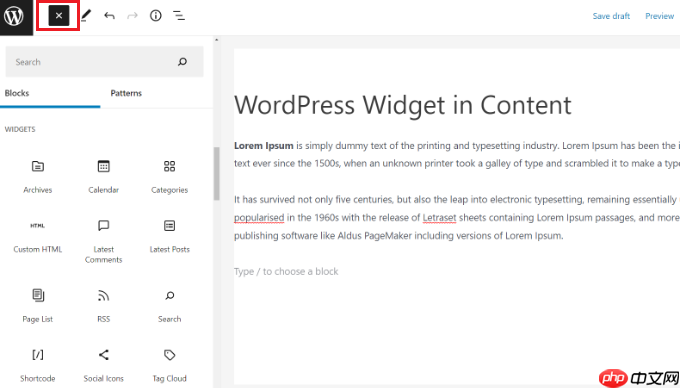Screen dimensions: 680x388
Task: Click the Preview button
Action: click(659, 16)
